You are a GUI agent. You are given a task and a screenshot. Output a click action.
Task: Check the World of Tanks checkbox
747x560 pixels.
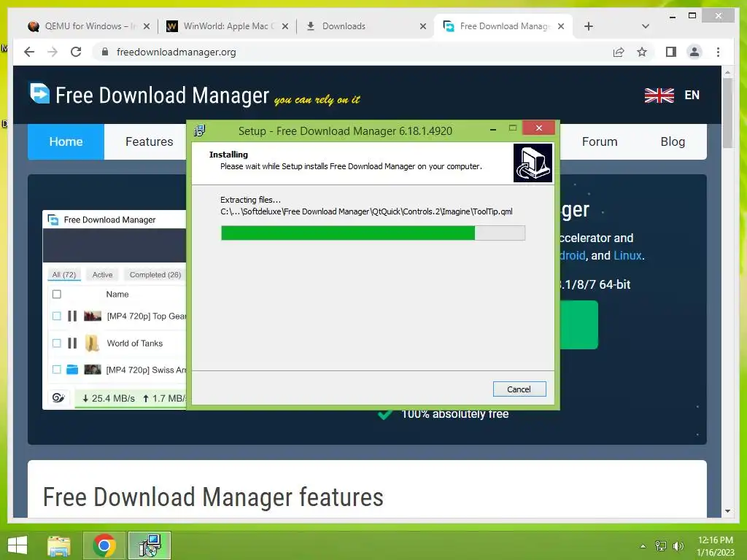(x=57, y=343)
